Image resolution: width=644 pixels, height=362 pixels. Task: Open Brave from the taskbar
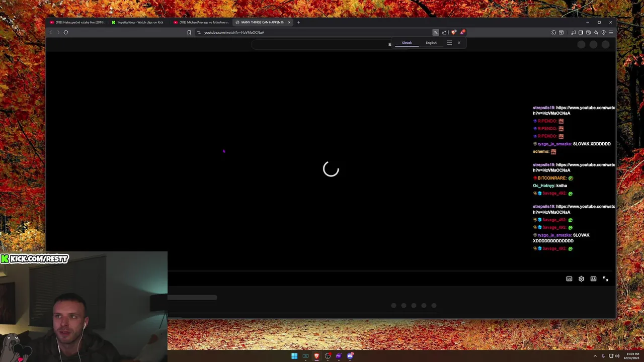pos(316,356)
